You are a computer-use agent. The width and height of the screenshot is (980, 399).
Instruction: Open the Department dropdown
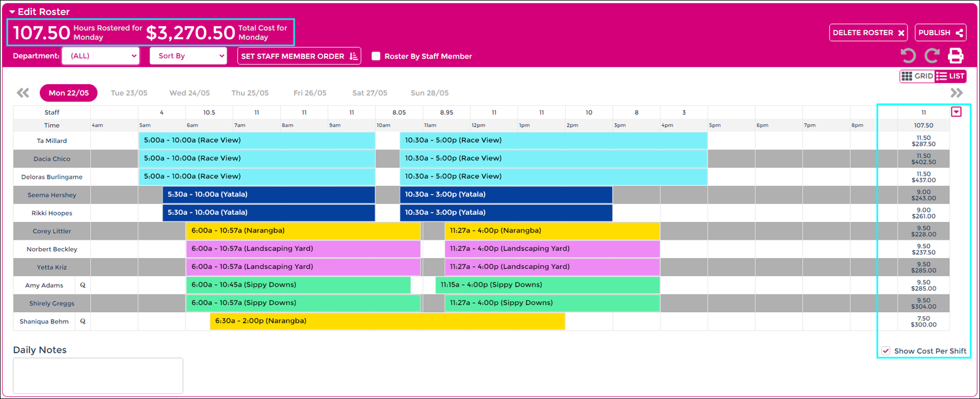101,56
